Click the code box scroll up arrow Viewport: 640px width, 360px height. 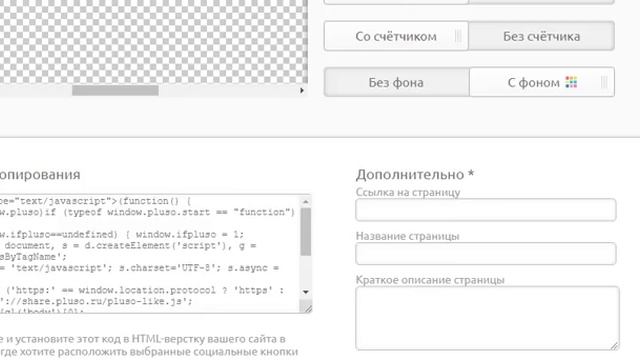click(x=306, y=202)
